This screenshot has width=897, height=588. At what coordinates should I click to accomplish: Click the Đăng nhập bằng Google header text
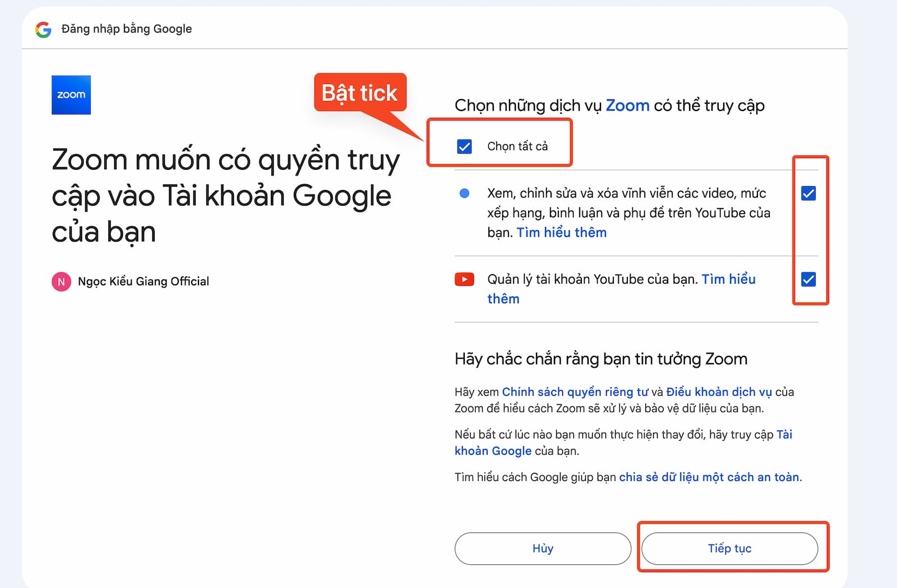(x=126, y=29)
